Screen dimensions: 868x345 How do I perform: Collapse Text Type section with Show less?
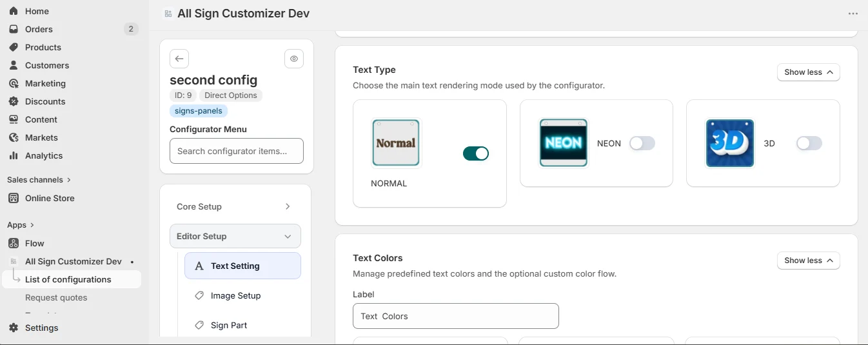coord(809,72)
